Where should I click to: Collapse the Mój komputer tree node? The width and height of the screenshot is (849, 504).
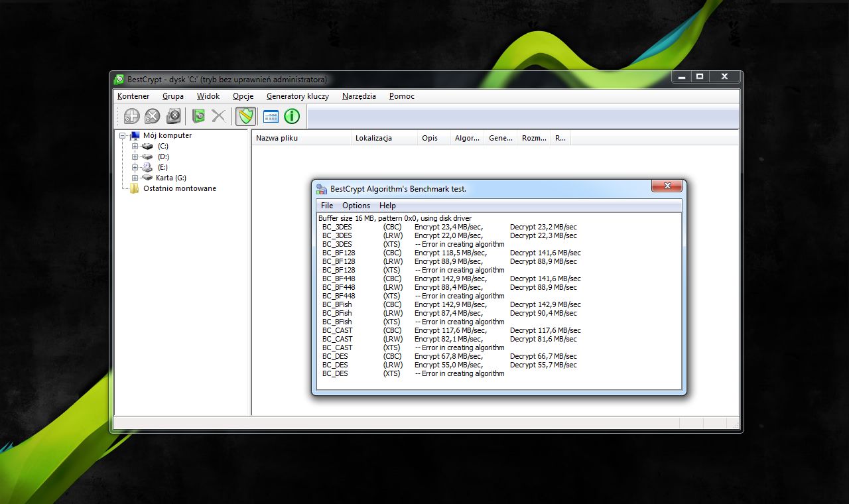pos(123,135)
